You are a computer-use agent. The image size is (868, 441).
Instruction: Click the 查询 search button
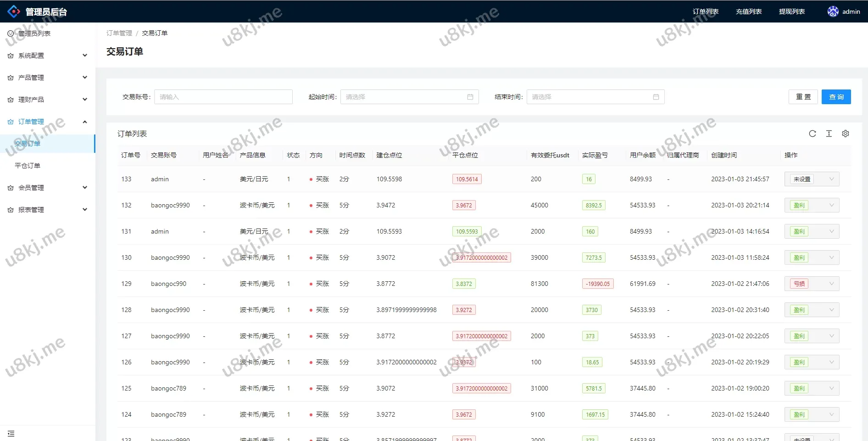click(x=836, y=97)
